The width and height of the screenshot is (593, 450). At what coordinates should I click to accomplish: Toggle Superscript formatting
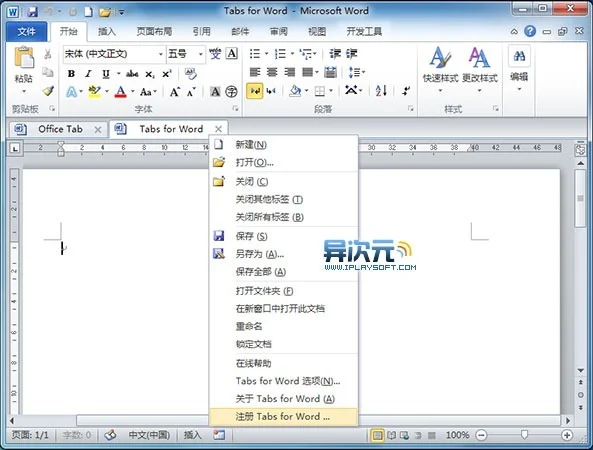[x=167, y=74]
